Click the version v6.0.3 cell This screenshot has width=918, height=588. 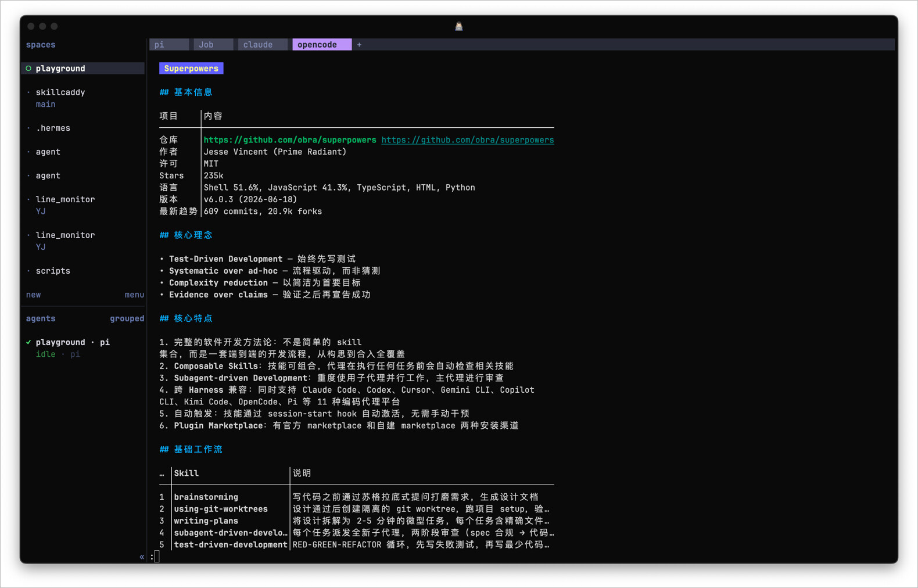coord(250,199)
